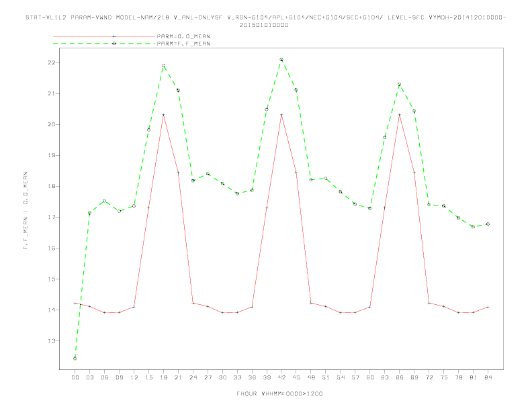This screenshot has height=411, width=532.
Task: Select the red O.O_MEAN peak marker at hour 18
Action: point(163,115)
